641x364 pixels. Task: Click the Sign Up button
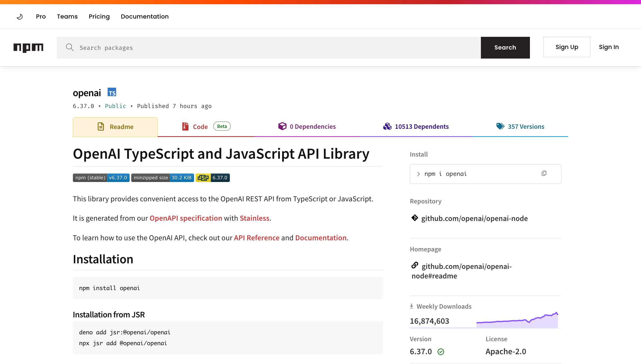click(x=567, y=47)
